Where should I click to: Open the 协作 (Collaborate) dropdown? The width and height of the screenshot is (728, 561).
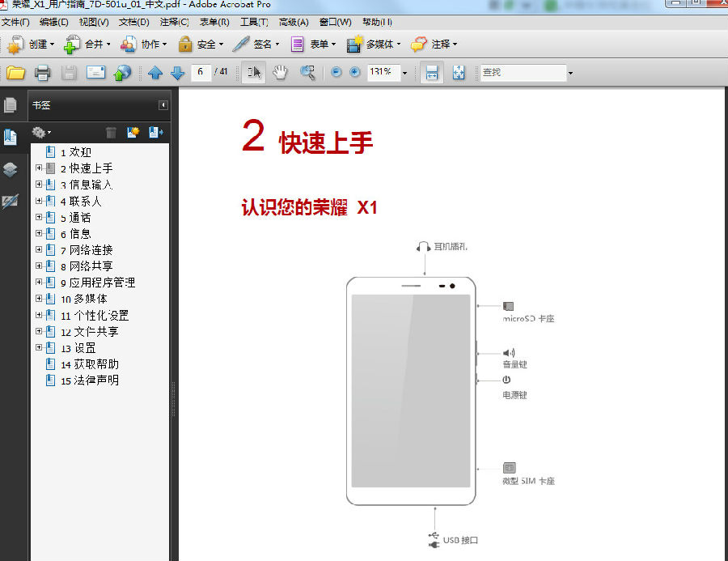[x=143, y=45]
